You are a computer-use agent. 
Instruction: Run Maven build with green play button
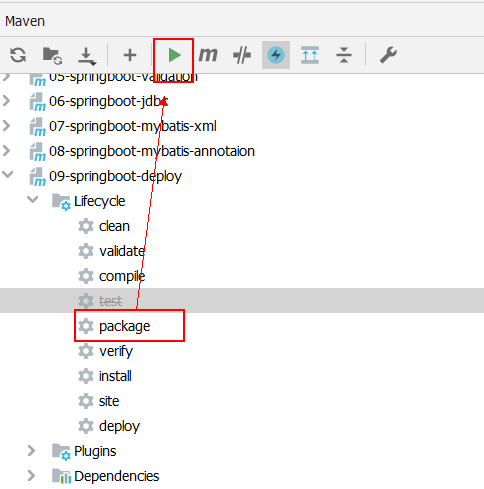click(174, 55)
